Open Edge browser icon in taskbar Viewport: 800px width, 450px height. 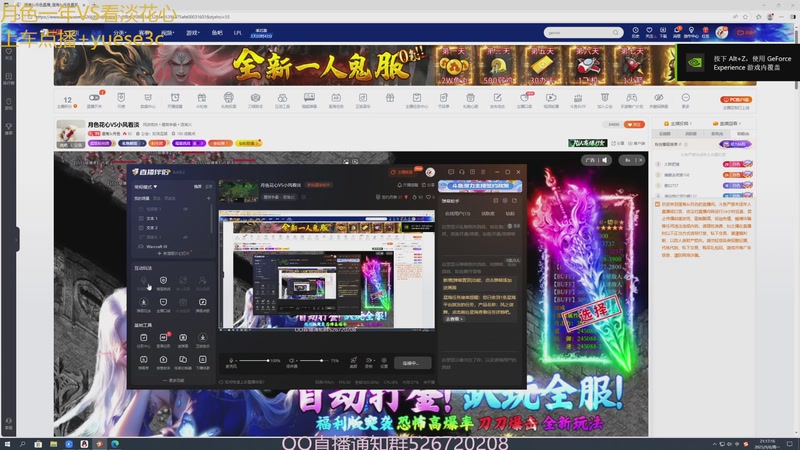coord(115,444)
